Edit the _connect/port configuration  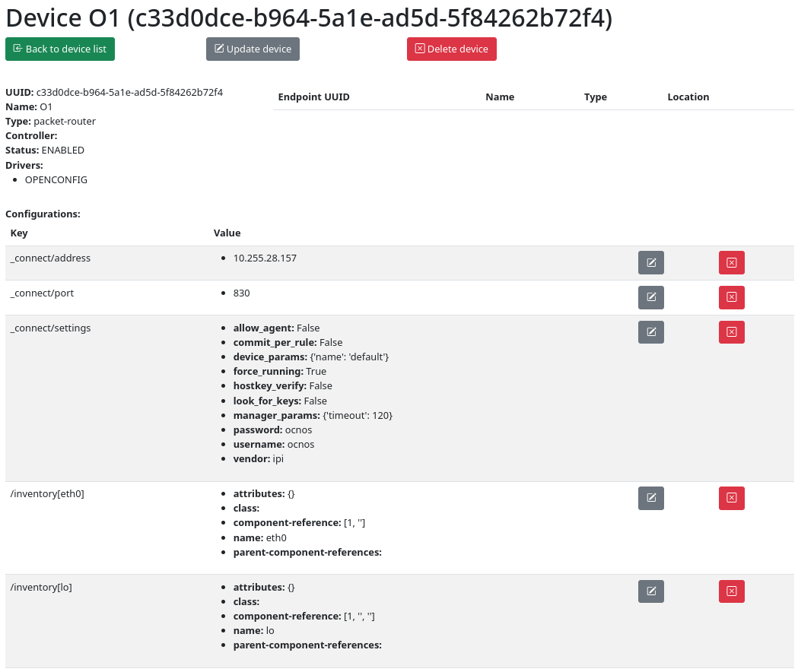click(x=650, y=297)
